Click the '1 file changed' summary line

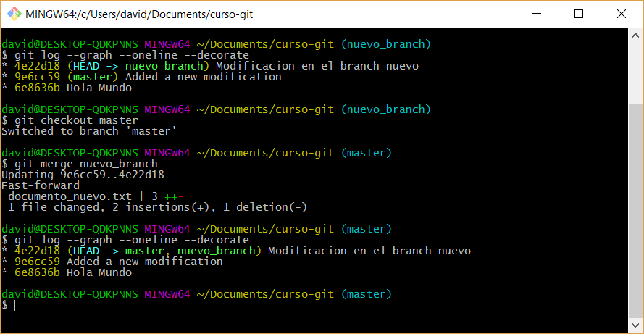tap(156, 207)
